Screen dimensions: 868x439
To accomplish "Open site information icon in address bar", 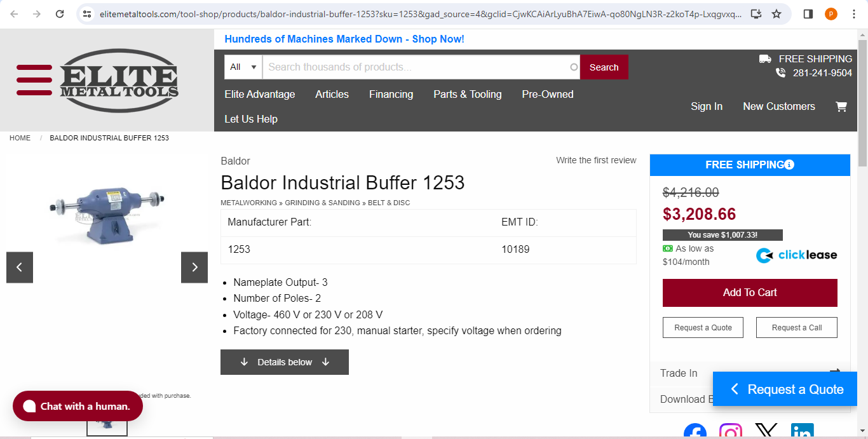I will click(88, 14).
